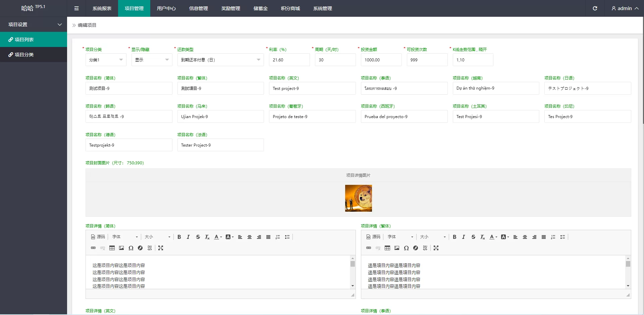Insert table in Simplified details editor
Viewport: 644px width, 315px height.
tap(112, 248)
